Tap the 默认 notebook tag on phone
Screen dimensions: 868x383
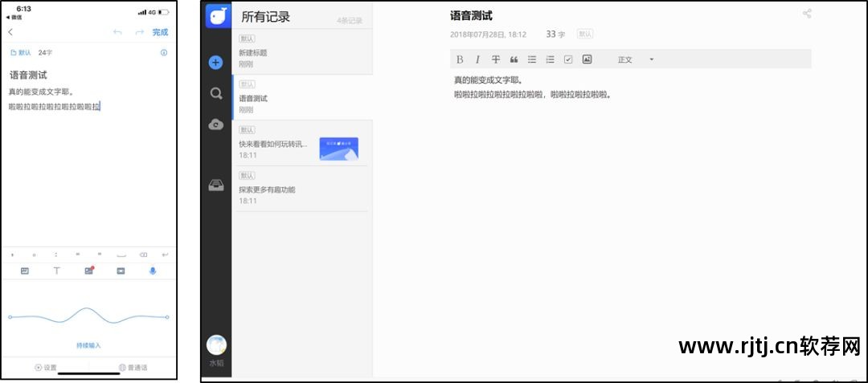tap(21, 53)
